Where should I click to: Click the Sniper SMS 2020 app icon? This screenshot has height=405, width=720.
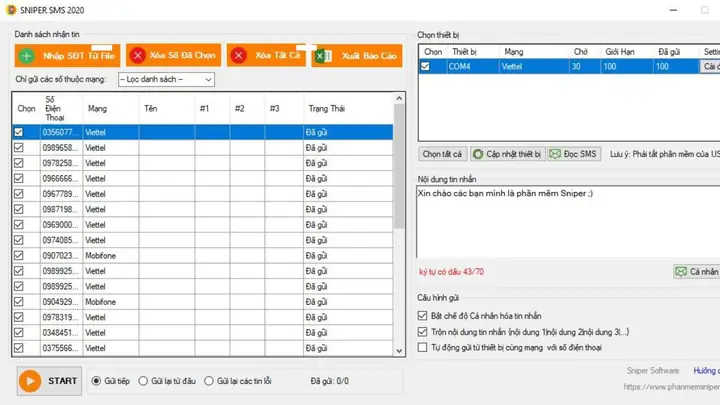click(11, 10)
